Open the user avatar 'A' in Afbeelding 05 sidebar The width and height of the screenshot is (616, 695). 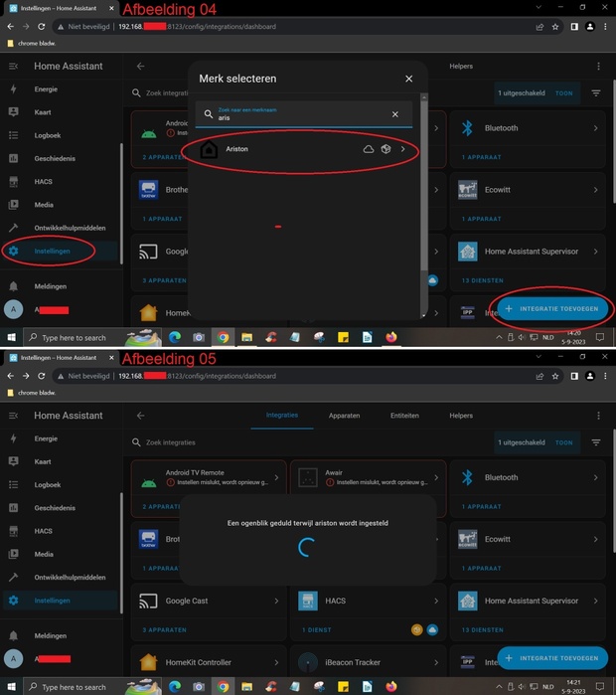click(13, 658)
